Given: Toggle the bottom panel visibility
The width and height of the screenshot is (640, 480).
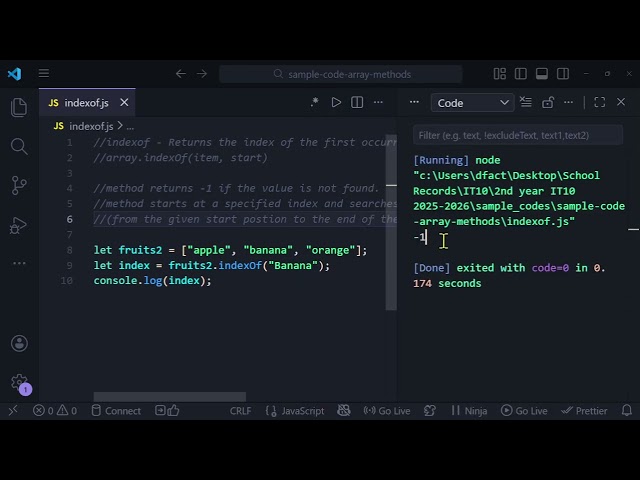Looking at the screenshot, I should point(542,74).
